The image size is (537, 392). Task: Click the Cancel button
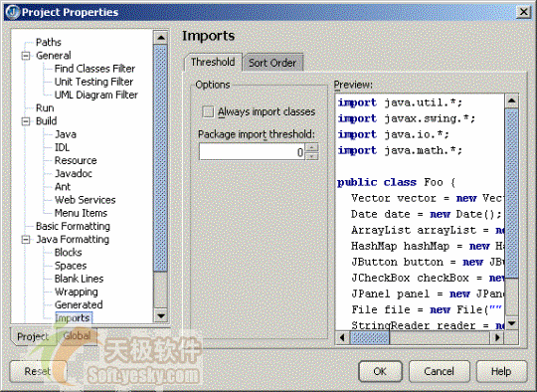pos(440,371)
